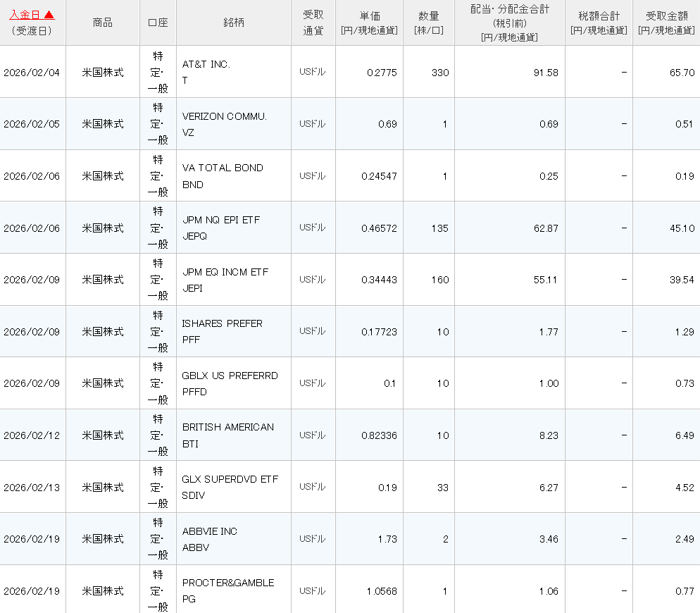The width and height of the screenshot is (700, 613).
Task: Click the ISHARES PREFER stock name
Action: coord(223,323)
